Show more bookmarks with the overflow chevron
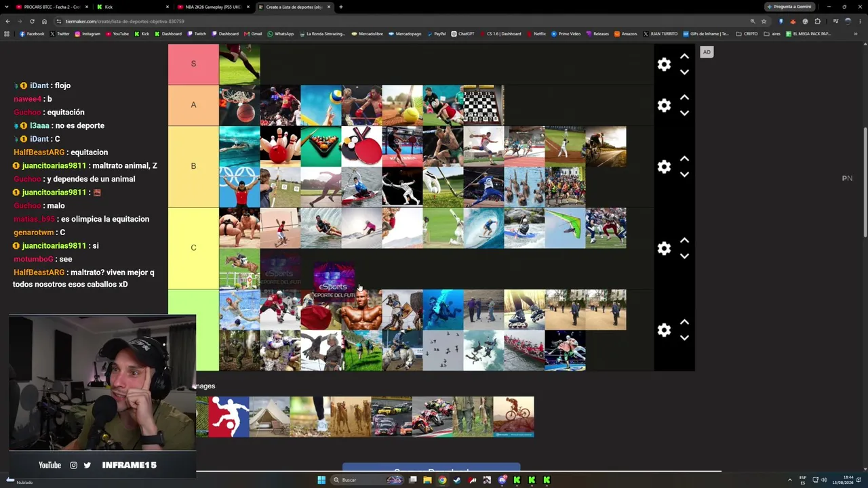Screen dimensions: 868x488 point(856,34)
